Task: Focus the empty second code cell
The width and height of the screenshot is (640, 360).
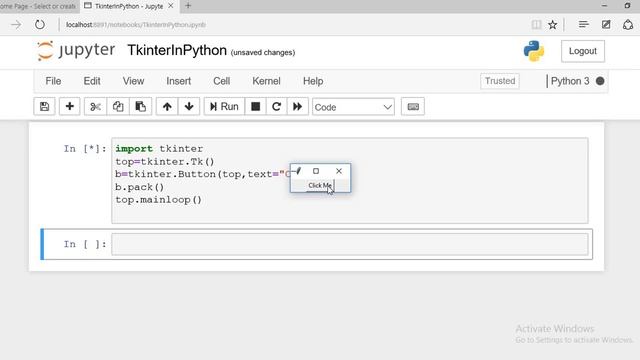Action: (350, 244)
